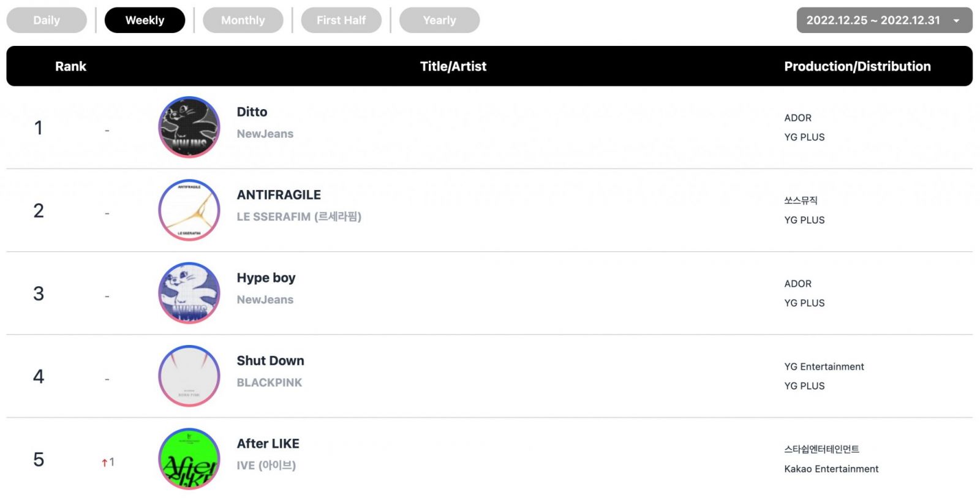This screenshot has height=500, width=980.
Task: Open the Shut Down album artwork
Action: 189,376
